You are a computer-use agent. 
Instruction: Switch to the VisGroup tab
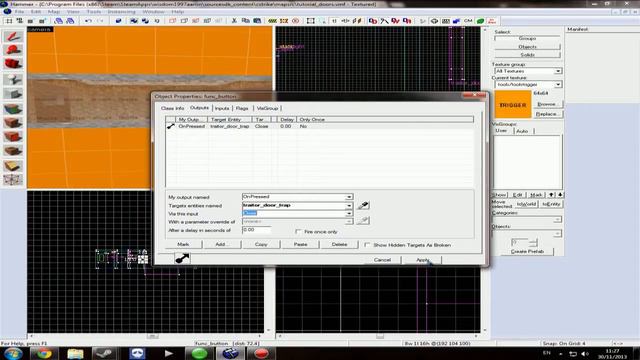coord(267,108)
